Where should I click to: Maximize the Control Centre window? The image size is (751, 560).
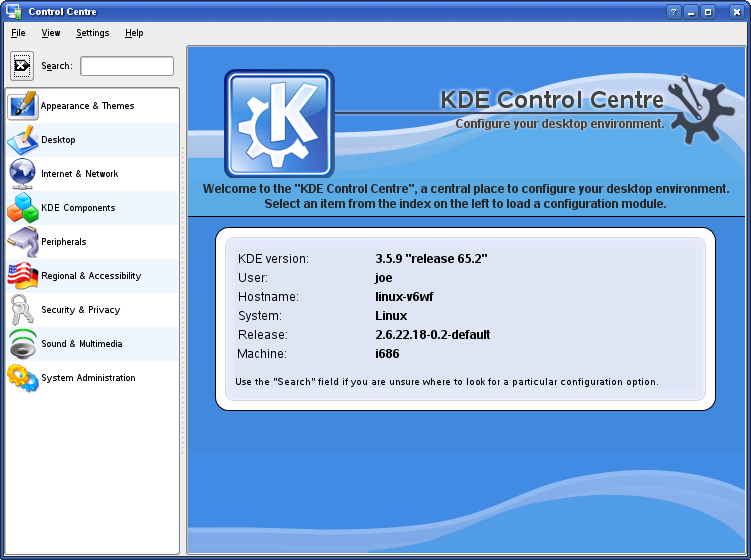coord(708,12)
